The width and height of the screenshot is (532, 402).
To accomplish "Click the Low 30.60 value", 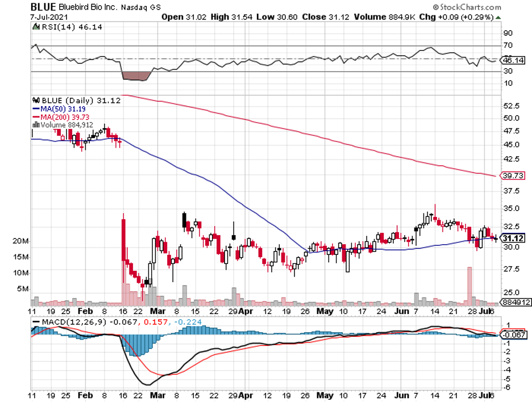I will (x=277, y=17).
